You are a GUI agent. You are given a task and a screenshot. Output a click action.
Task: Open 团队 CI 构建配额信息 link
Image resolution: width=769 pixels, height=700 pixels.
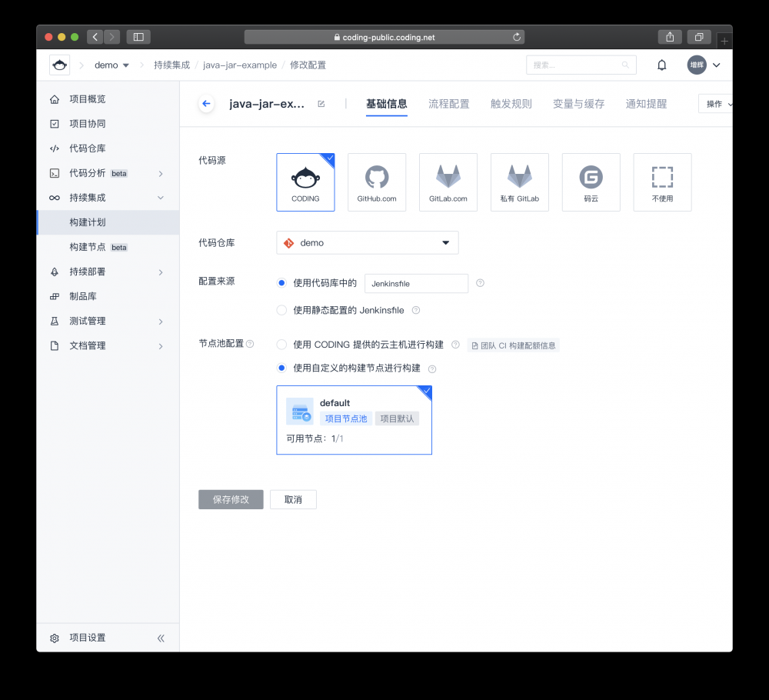coord(514,345)
